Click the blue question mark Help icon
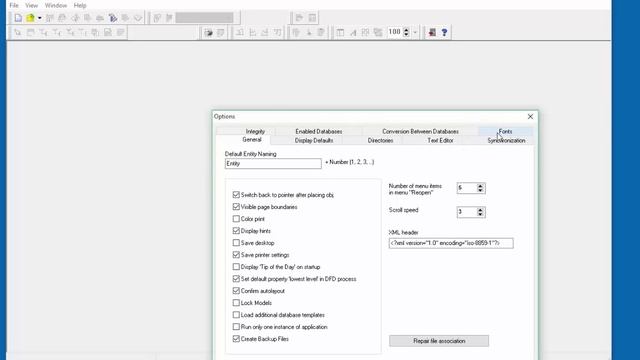 coord(444,32)
